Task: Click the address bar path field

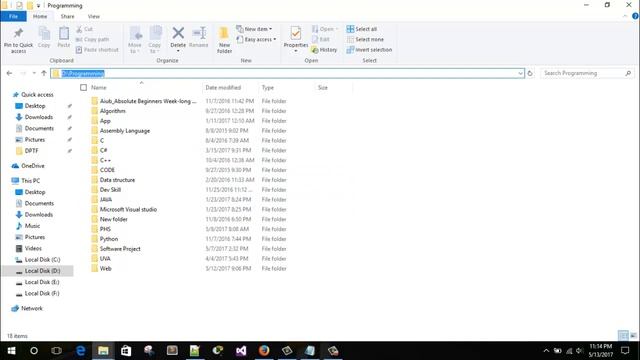Action: click(x=287, y=73)
